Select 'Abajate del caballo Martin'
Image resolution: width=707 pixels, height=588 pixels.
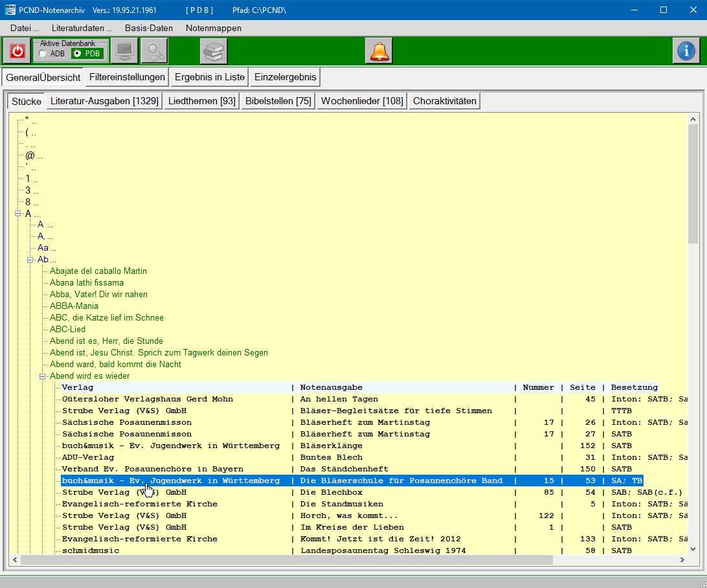(x=98, y=271)
